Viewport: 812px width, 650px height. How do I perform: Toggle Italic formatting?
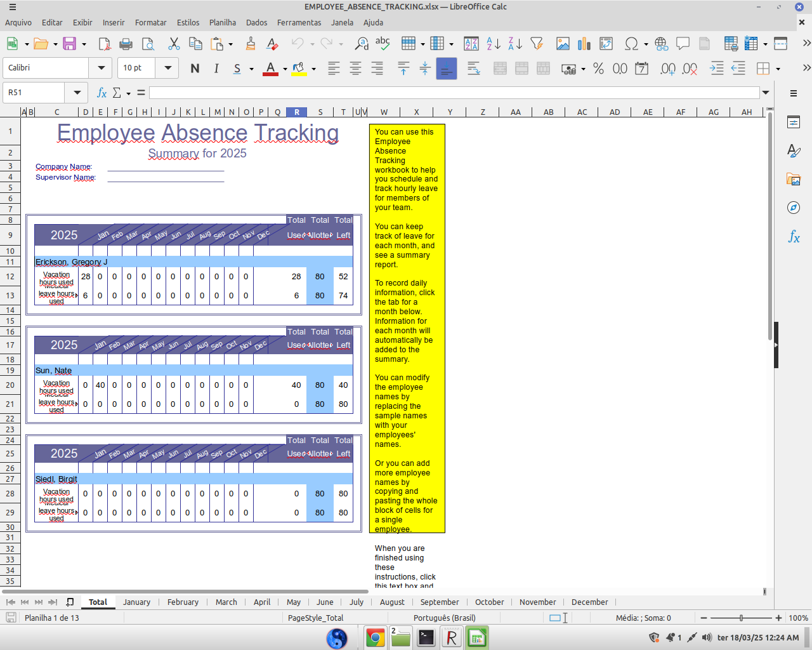point(216,68)
